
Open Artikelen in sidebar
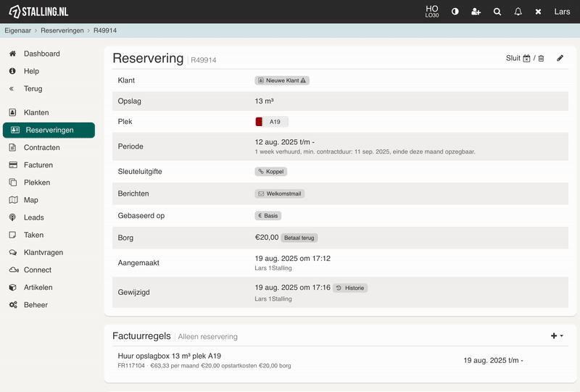[x=38, y=288]
